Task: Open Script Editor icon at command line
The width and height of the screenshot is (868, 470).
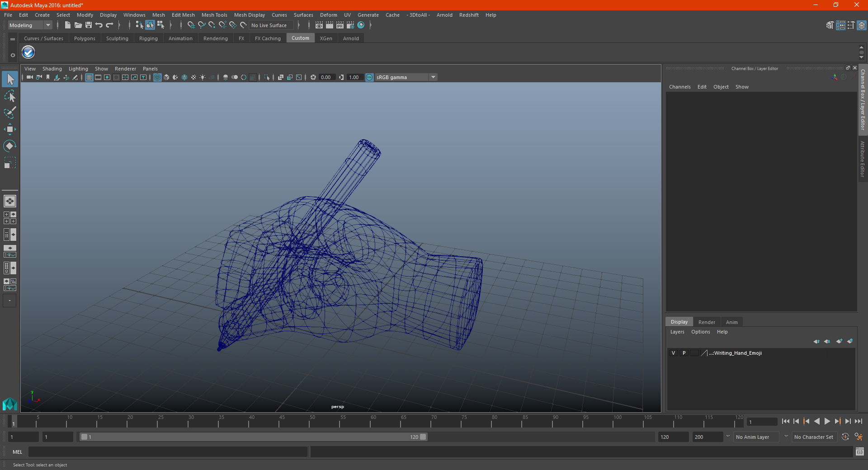Action: 860,451
